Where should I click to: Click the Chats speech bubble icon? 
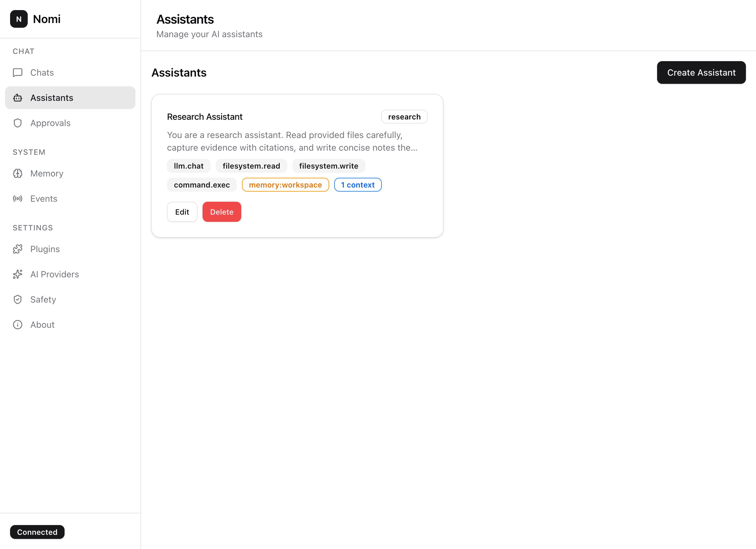click(x=18, y=72)
